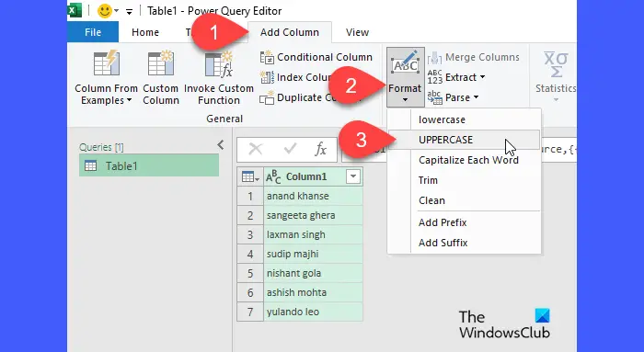Screen dimensions: 644x352
Task: Click the fx formula icon
Action: click(321, 149)
